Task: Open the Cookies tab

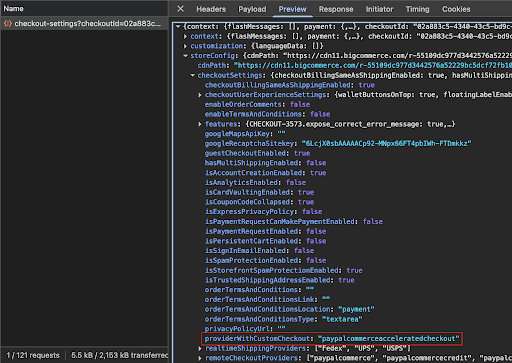Action: coord(456,9)
